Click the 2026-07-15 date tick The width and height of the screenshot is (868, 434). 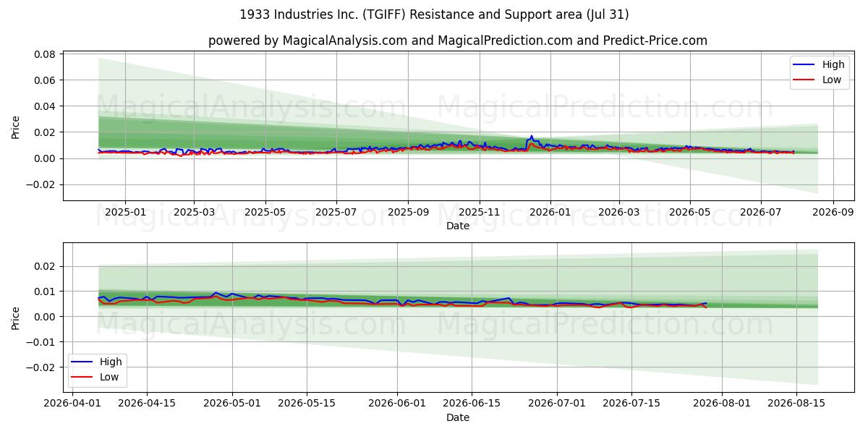(631, 404)
